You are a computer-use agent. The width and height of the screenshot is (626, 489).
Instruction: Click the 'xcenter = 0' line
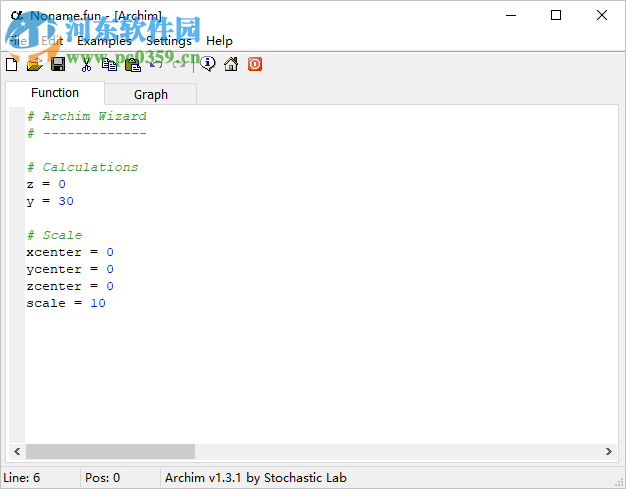70,252
